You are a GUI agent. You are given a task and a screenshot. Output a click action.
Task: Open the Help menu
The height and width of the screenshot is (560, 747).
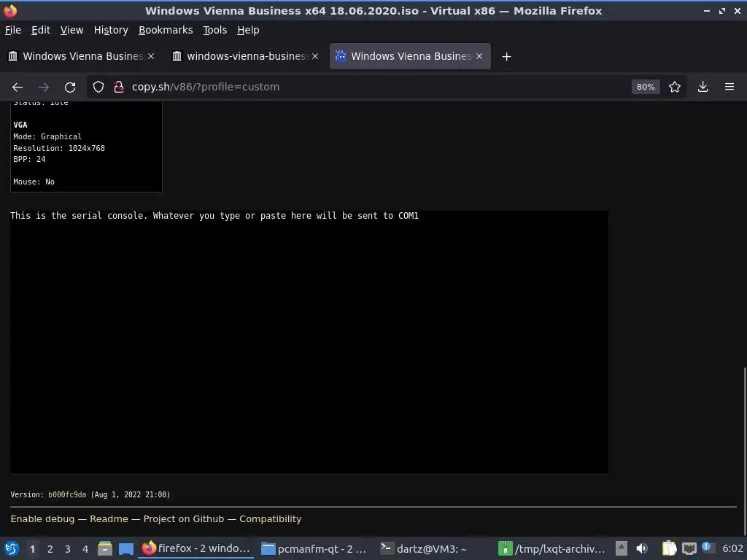click(x=248, y=30)
